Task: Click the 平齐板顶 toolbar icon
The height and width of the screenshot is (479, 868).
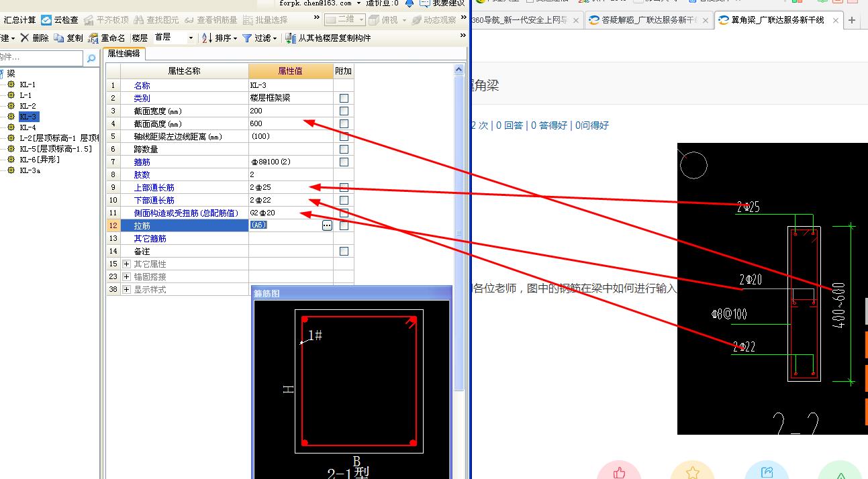Action: [x=90, y=20]
